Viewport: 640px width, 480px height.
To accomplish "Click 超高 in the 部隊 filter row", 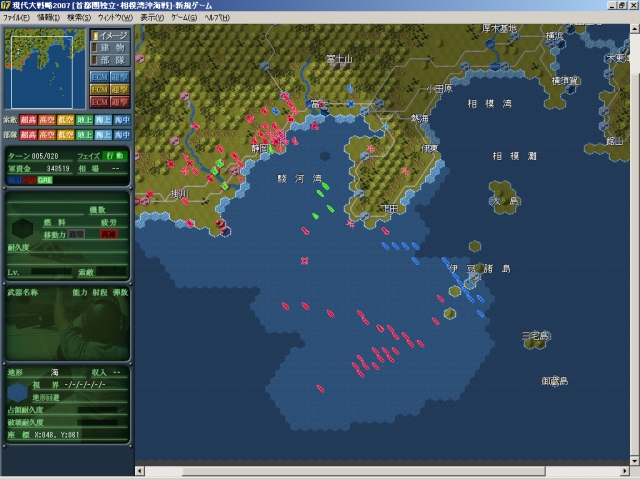I will coord(28,135).
